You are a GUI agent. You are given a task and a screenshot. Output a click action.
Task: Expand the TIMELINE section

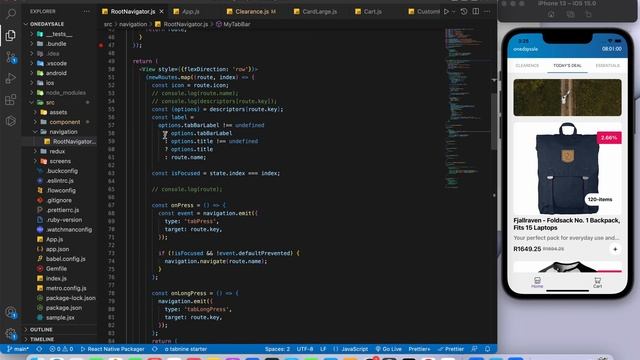(42, 339)
